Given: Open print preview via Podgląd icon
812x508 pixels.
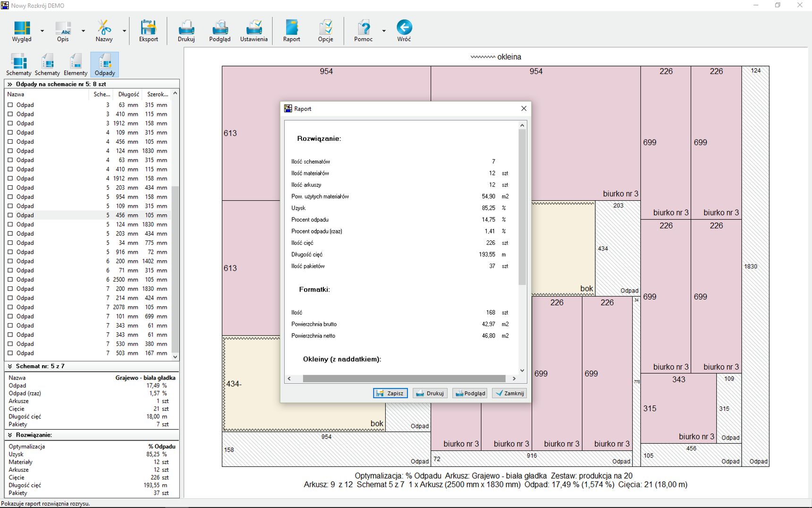Looking at the screenshot, I should 220,31.
